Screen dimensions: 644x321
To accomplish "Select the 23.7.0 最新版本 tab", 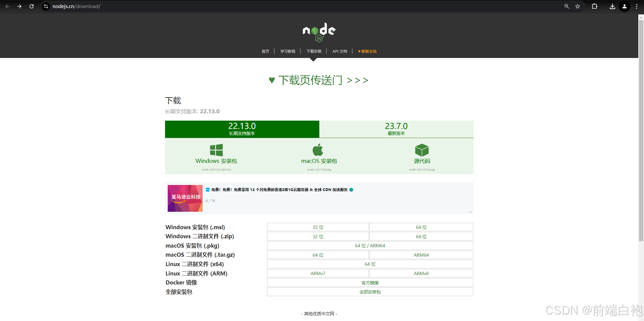I will (x=396, y=129).
